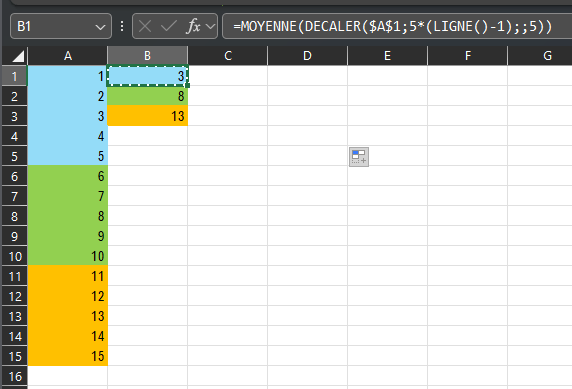
Task: Select row 13 header
Action: pos(14,316)
